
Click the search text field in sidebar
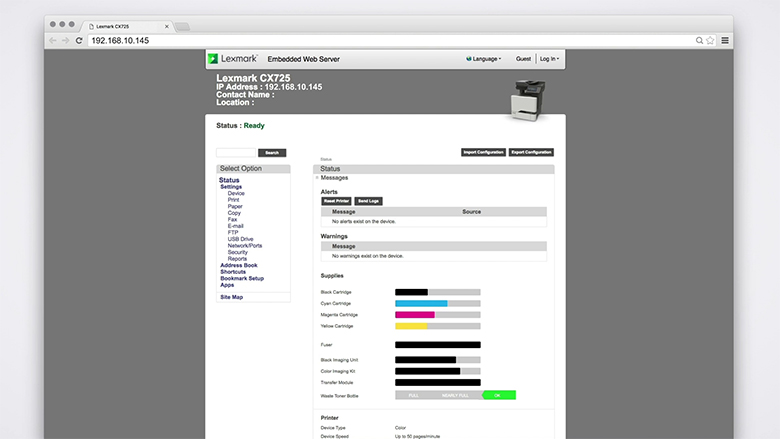coord(237,152)
